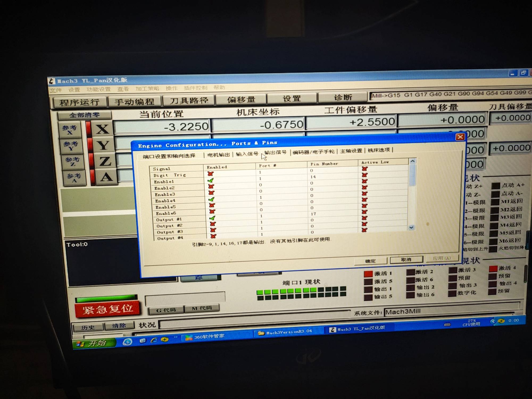Click the red 紧急复位 reset button
The image size is (532, 399).
[x=107, y=309]
